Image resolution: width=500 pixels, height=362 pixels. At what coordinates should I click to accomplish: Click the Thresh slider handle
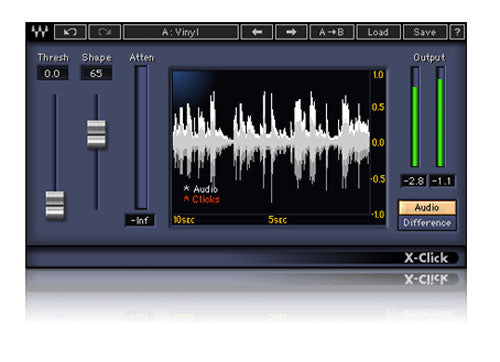pos(55,205)
